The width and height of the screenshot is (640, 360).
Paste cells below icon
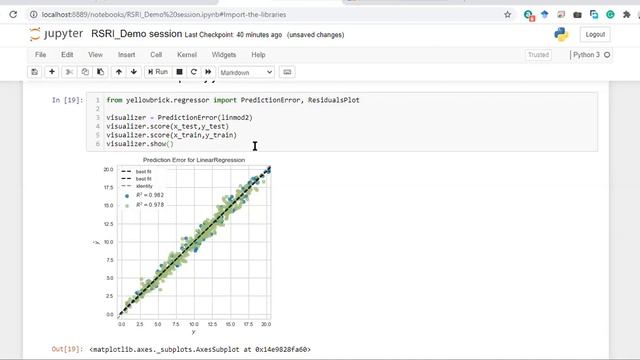point(100,72)
